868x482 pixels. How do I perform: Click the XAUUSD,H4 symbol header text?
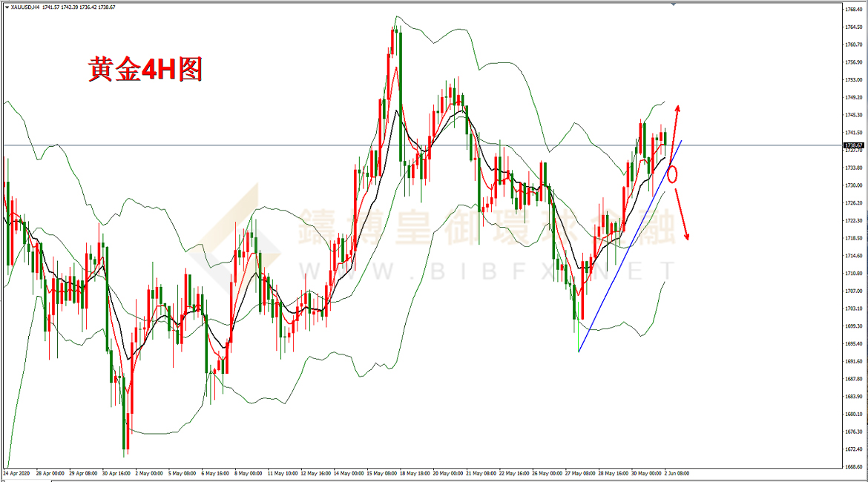20,7
